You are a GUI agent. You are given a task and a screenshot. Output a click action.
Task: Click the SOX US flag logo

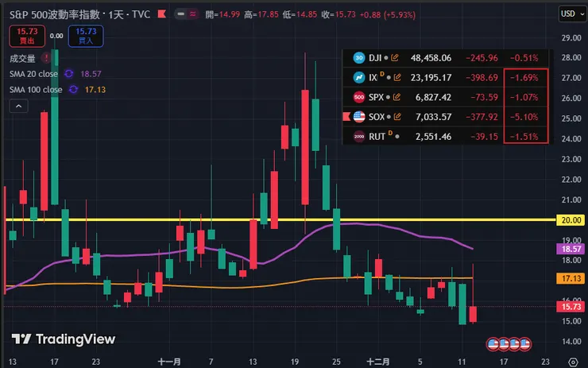[x=359, y=117]
